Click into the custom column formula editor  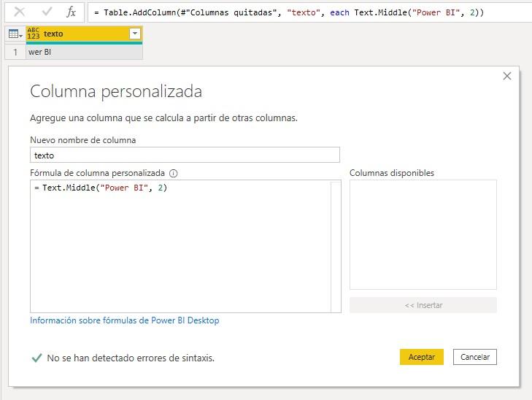pyautogui.click(x=180, y=246)
